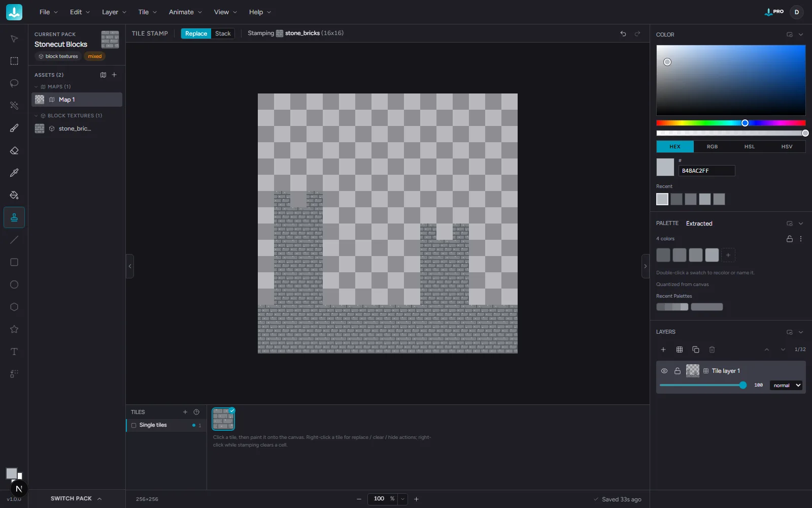The image size is (812, 508).
Task: Expand the SWITCH PACK menu
Action: 76,499
